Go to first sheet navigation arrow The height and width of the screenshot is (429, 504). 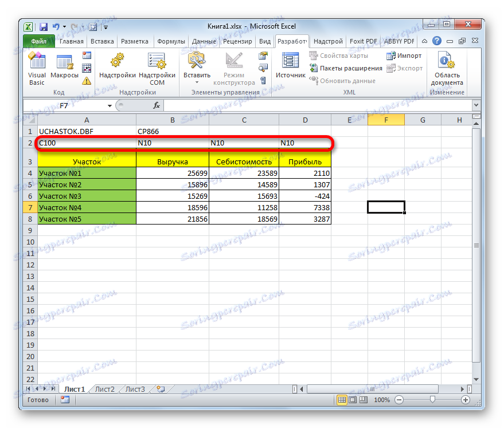coord(28,389)
